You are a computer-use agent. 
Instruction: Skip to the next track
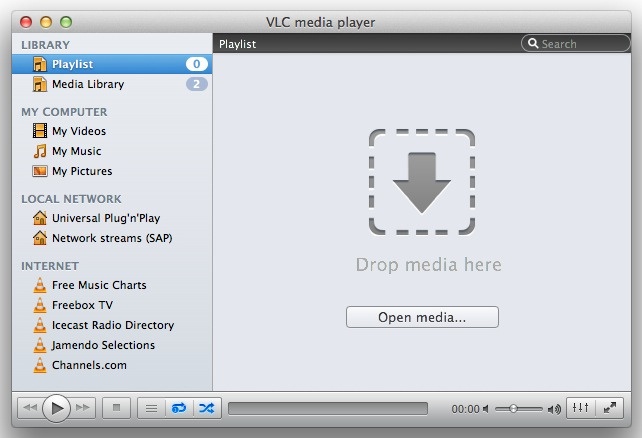[x=84, y=408]
